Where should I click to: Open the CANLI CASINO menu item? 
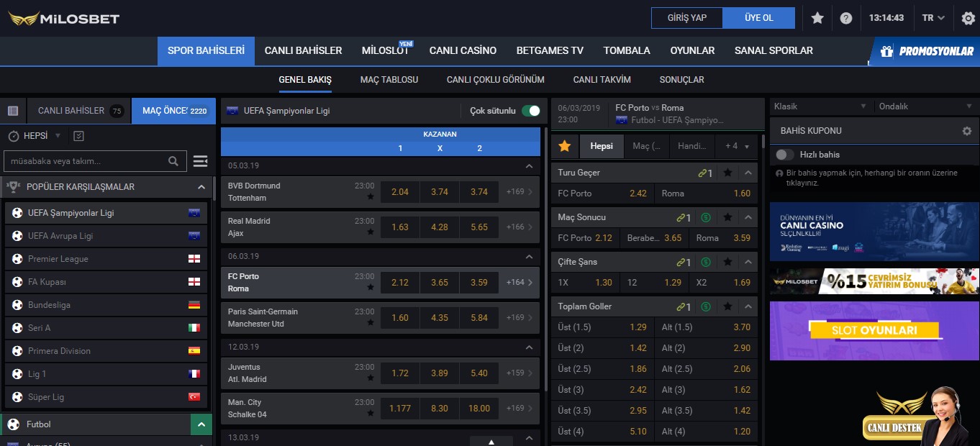click(x=463, y=50)
